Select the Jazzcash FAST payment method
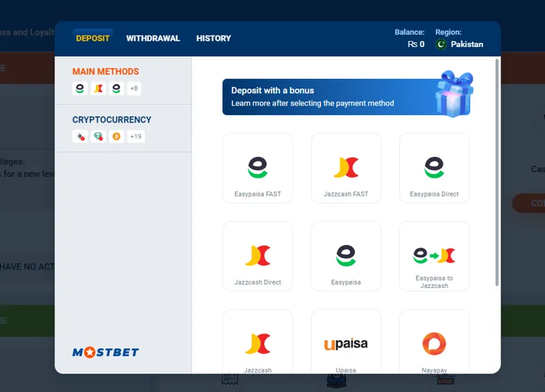Screen dimensions: 545x392 pos(346,167)
